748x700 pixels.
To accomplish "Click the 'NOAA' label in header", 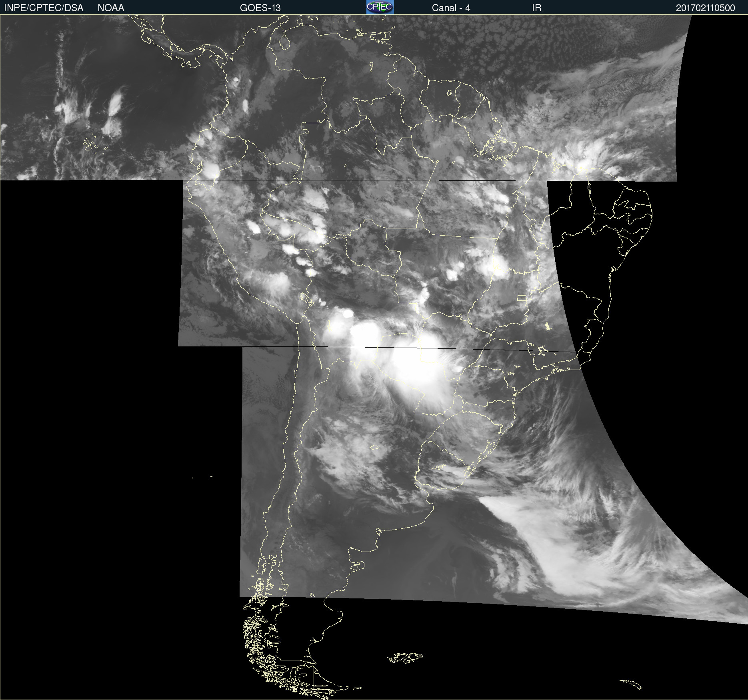I will click(111, 8).
